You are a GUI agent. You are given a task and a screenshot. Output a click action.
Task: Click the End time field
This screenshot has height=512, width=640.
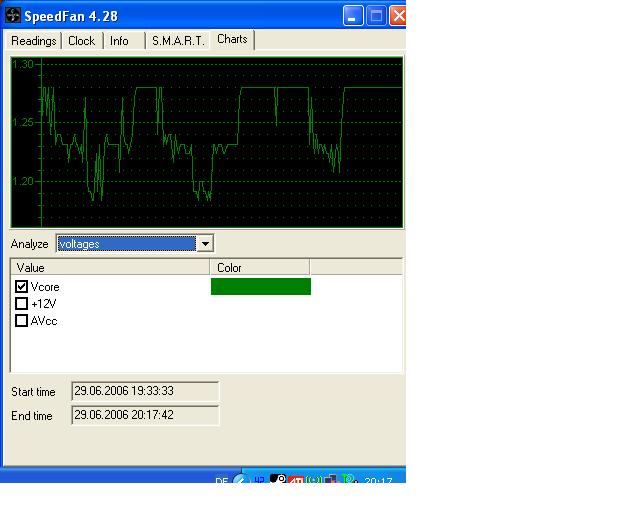point(145,415)
